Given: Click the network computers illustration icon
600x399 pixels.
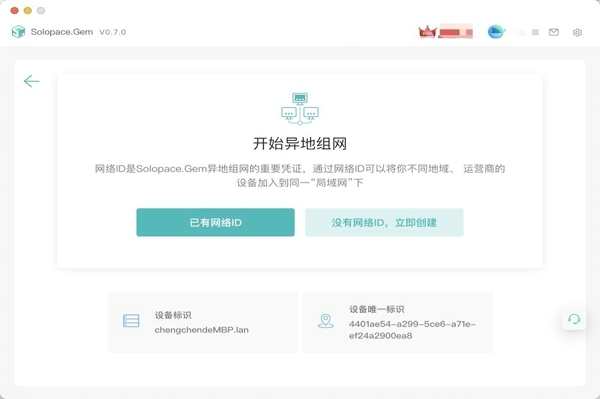Looking at the screenshot, I should (300, 109).
